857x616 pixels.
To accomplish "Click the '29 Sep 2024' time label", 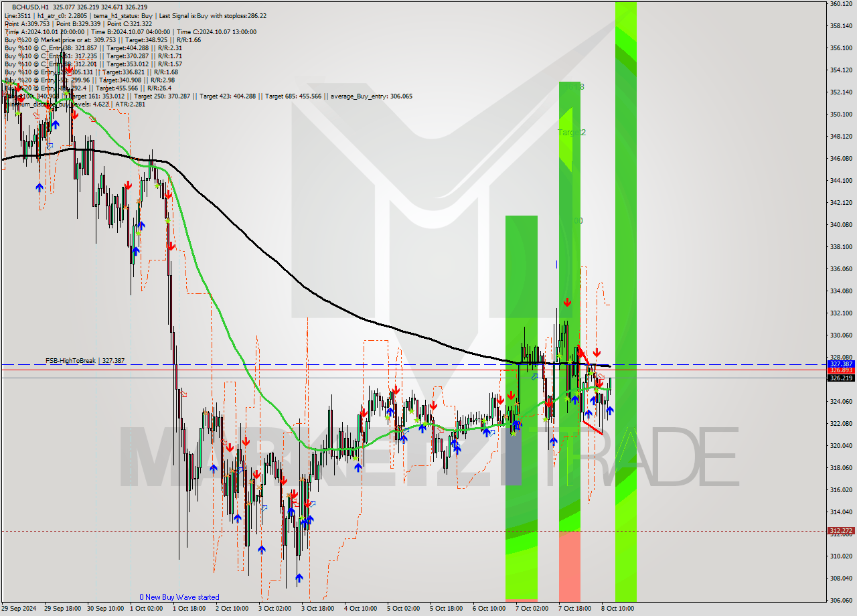I will (18, 609).
